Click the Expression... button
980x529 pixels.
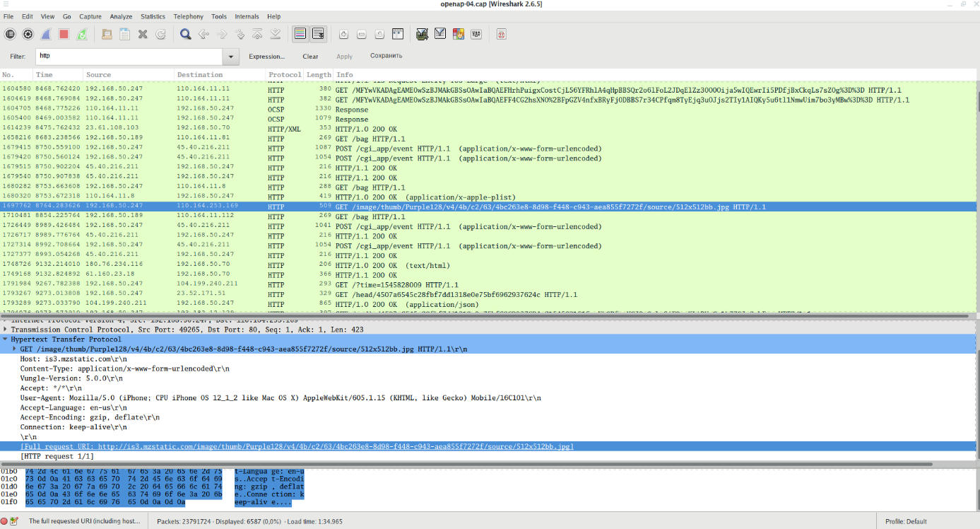[266, 57]
